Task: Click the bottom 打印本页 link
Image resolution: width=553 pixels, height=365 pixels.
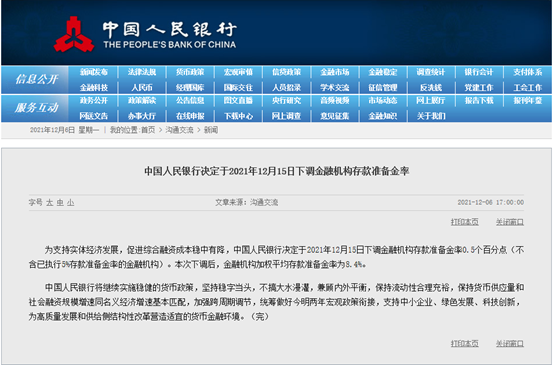Action: (464, 343)
